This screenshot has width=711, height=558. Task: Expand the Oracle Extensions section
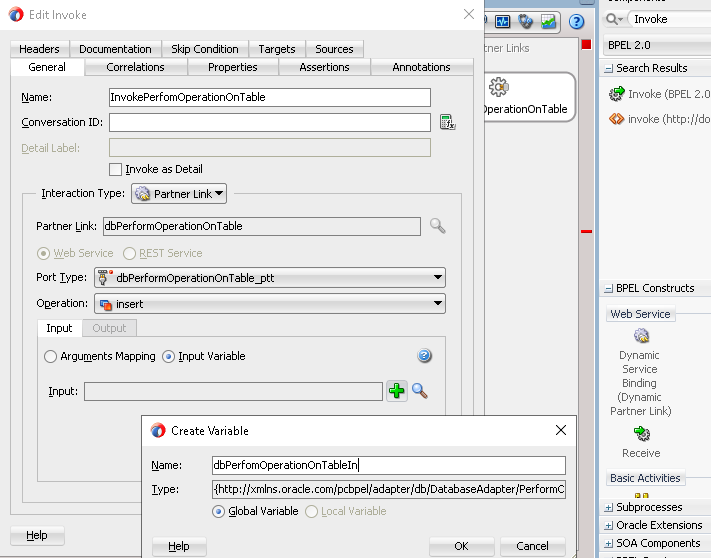609,526
